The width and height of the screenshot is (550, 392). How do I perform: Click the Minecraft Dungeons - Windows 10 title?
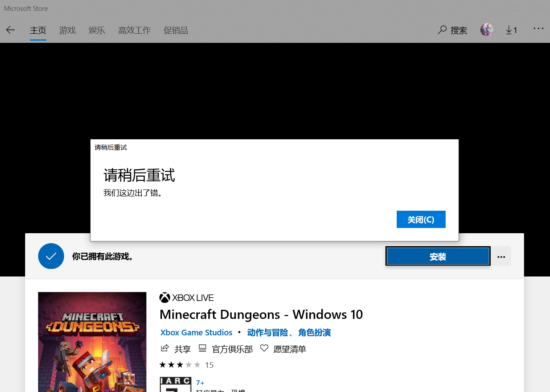click(261, 314)
